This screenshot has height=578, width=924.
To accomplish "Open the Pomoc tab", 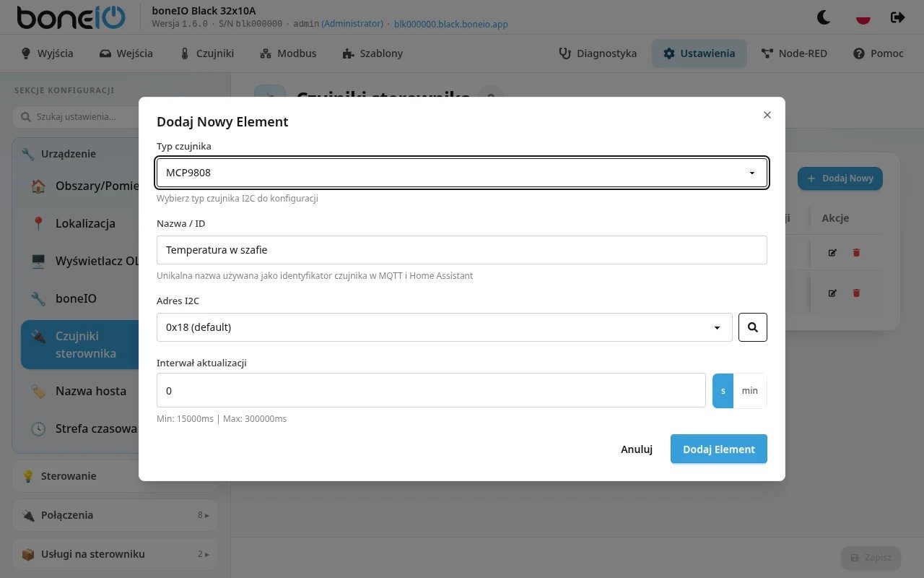I will [x=879, y=53].
